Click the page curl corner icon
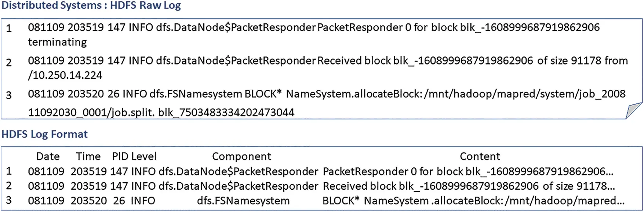 [x=633, y=111]
